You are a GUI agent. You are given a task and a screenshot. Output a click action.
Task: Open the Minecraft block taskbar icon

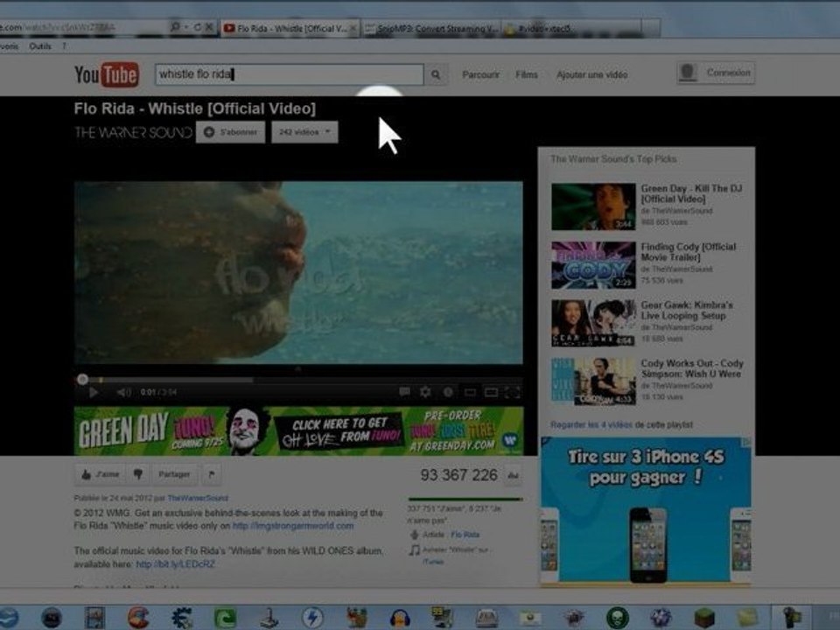pyautogui.click(x=705, y=617)
